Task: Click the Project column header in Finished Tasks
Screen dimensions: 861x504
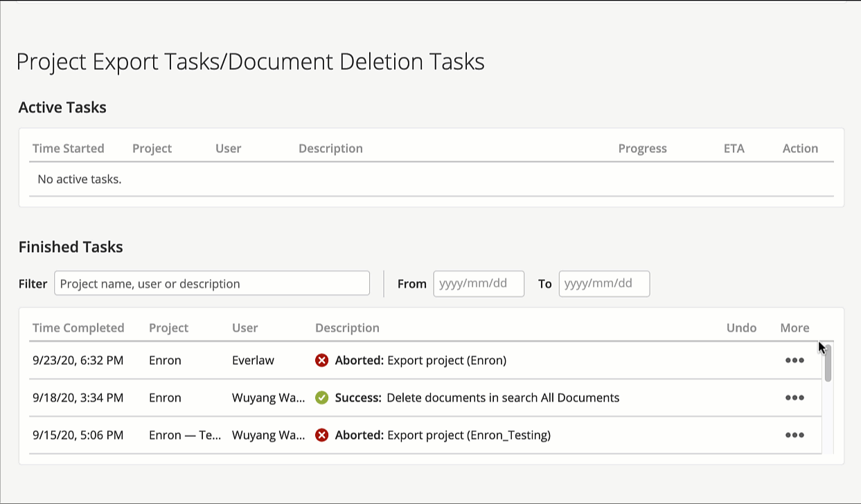Action: (168, 327)
